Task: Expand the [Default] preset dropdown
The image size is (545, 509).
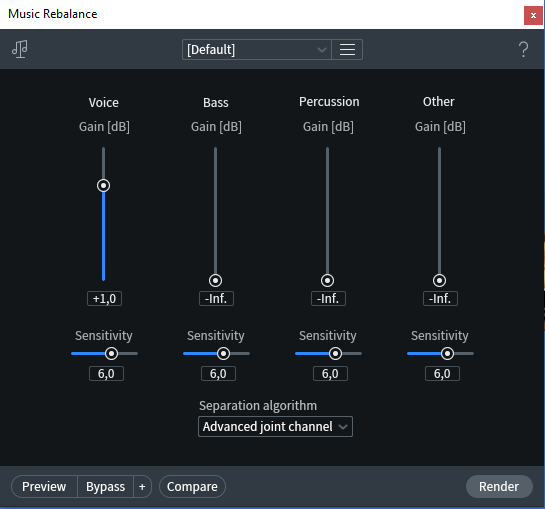Action: [x=257, y=49]
